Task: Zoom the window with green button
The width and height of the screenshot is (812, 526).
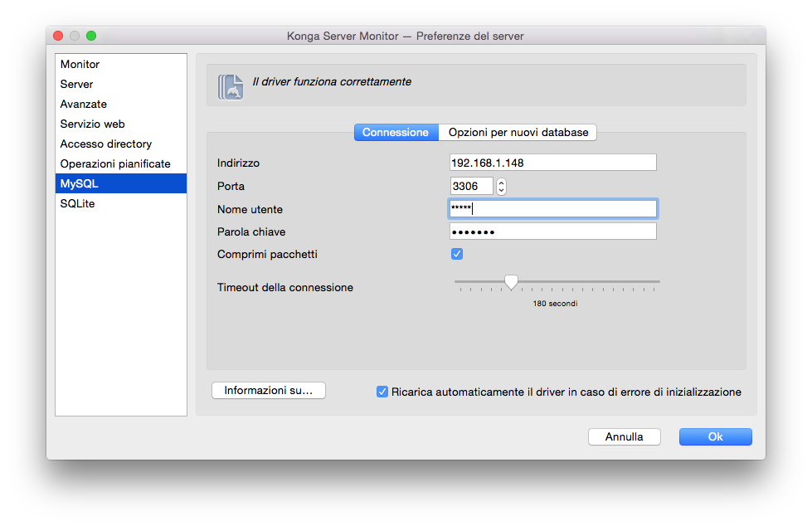Action: (91, 36)
